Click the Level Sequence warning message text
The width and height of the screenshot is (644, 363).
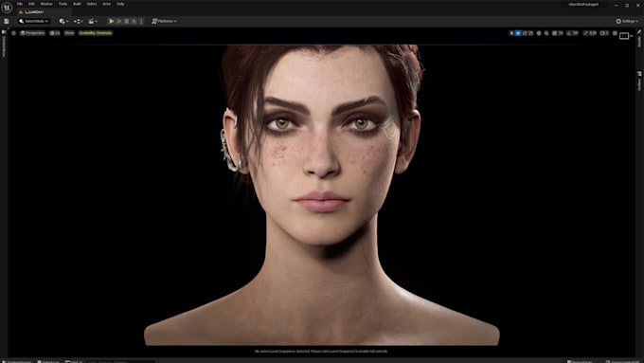pyautogui.click(x=321, y=351)
